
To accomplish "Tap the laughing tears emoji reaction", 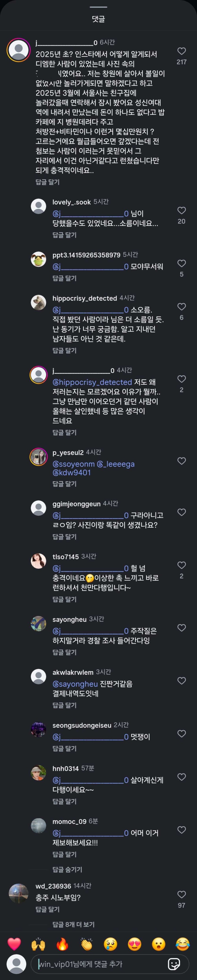I will 183,944.
